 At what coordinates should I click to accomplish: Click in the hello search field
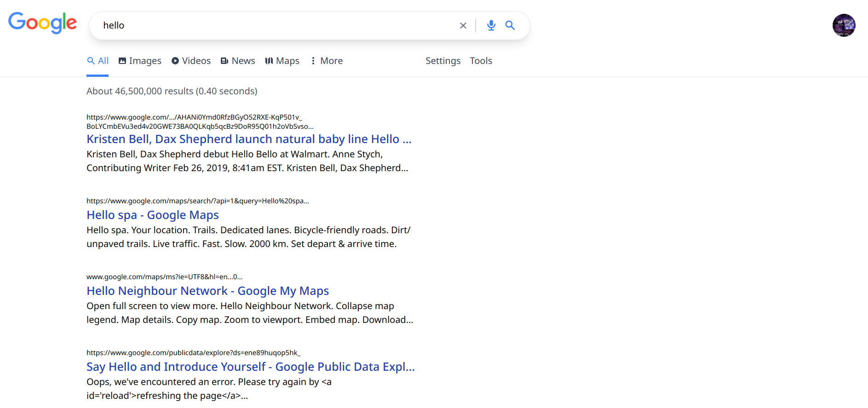pyautogui.click(x=276, y=25)
